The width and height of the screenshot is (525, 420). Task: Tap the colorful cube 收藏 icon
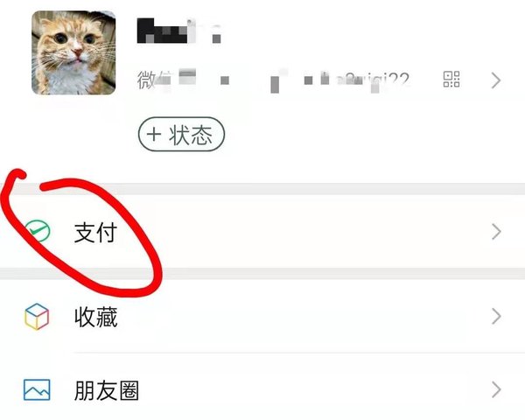point(37,317)
